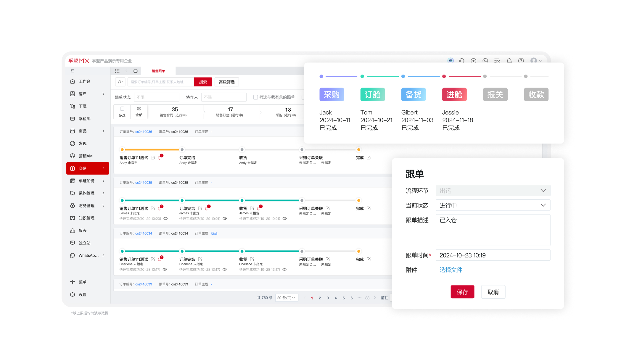Go to page 2 in pagination
The height and width of the screenshot is (364, 629).
[320, 298]
